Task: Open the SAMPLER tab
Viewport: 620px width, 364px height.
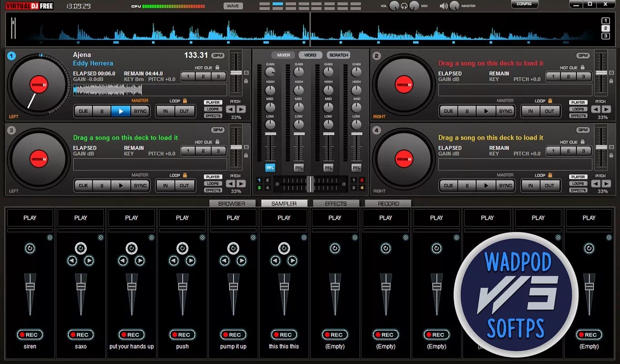Action: (284, 203)
